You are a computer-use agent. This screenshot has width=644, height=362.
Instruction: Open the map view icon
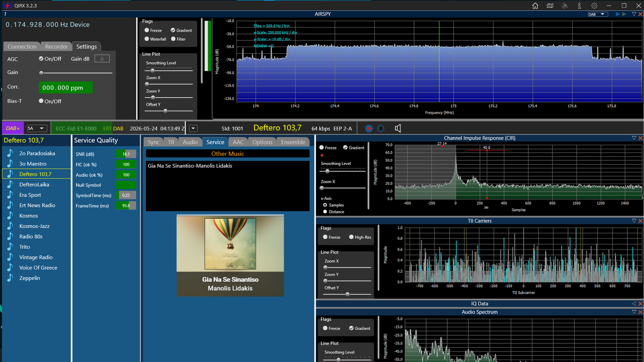point(550,6)
